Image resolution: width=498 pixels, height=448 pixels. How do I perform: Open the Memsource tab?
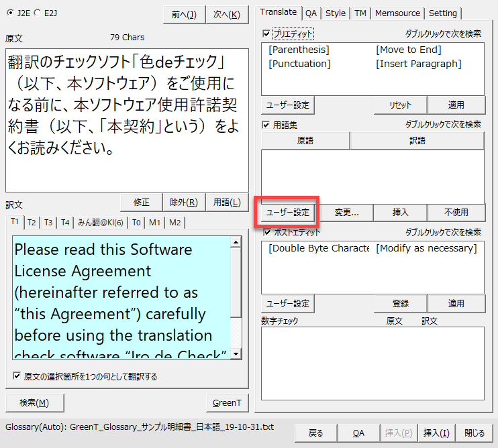(x=397, y=13)
